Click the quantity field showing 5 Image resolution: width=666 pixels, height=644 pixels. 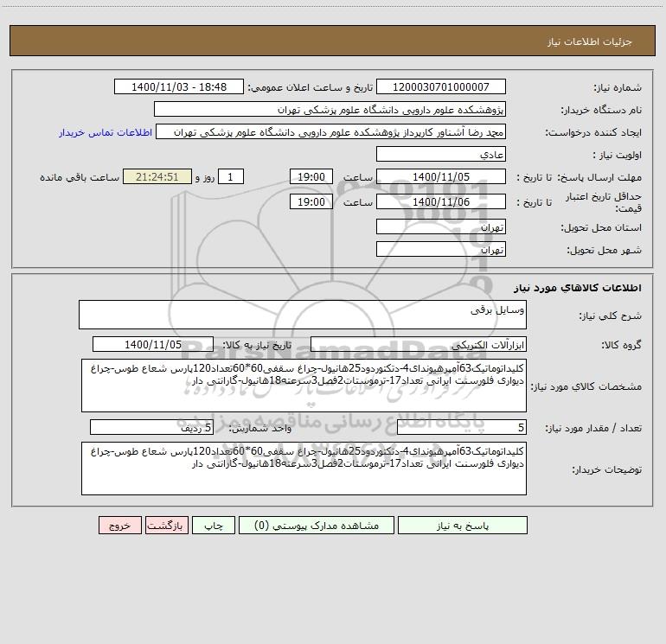click(x=462, y=427)
